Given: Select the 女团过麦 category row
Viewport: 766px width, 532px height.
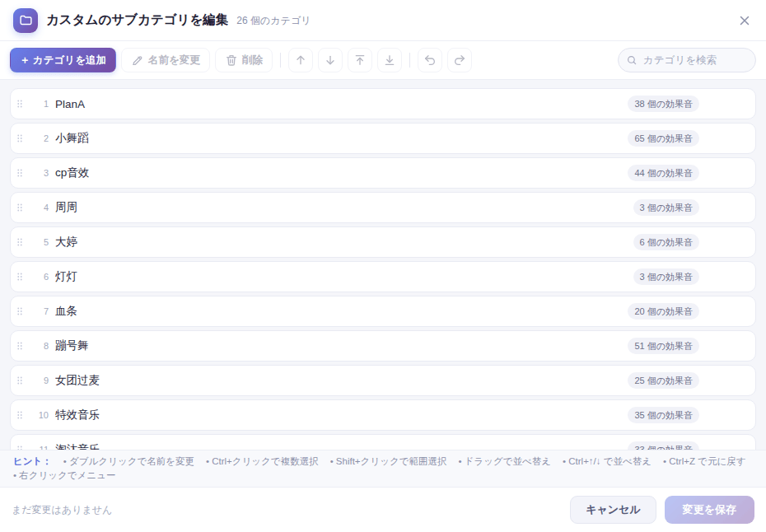Looking at the screenshot, I should tap(383, 380).
